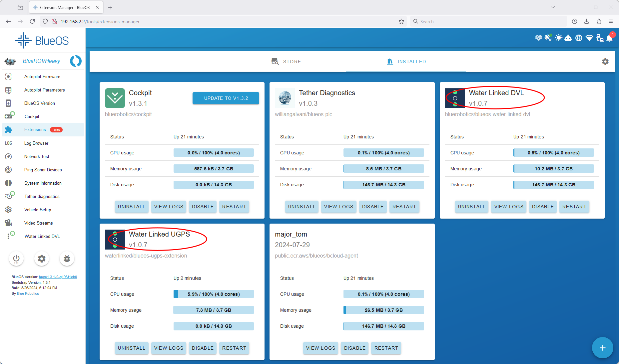Open the browser extensions puzzle icon
This screenshot has height=364, width=619.
click(x=599, y=22)
